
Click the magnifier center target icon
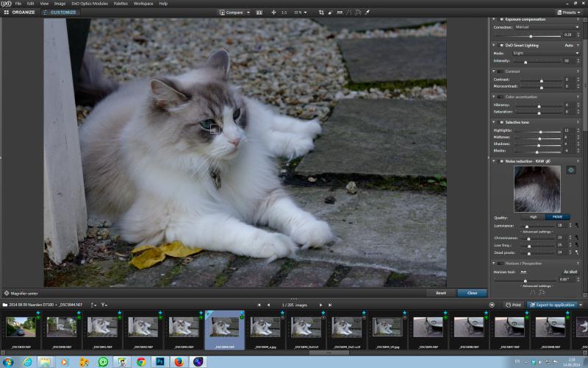[x=7, y=293]
